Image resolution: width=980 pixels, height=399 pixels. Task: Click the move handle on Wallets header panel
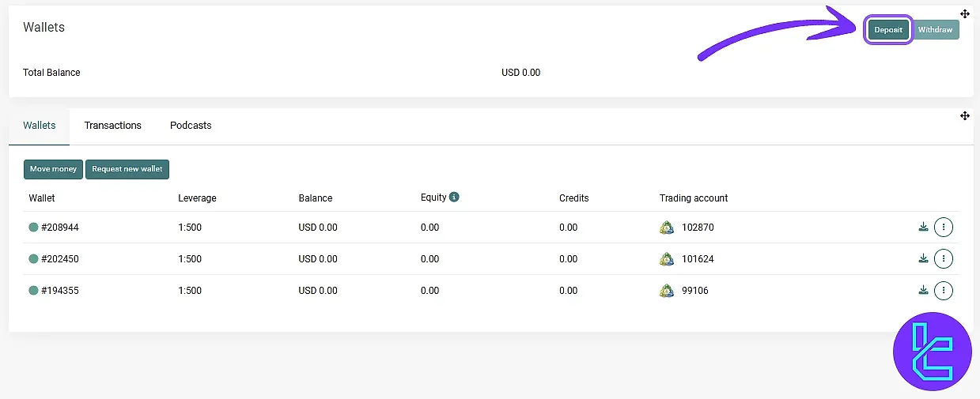click(965, 13)
